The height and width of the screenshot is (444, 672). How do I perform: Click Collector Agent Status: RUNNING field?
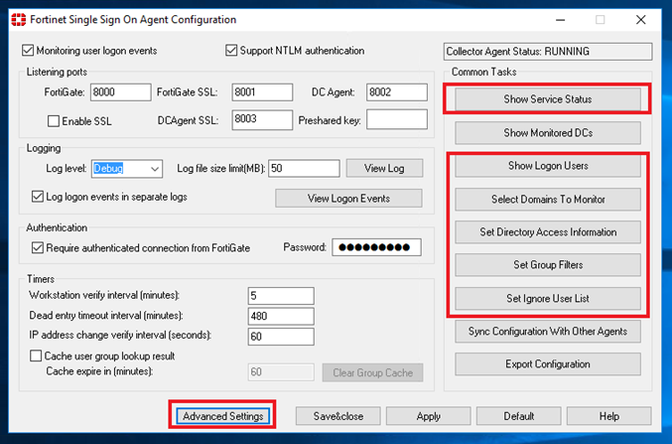tap(548, 51)
